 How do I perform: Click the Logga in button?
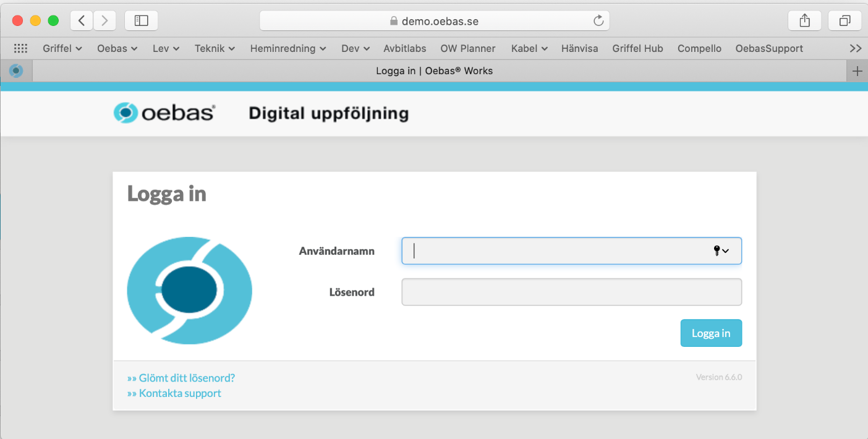click(x=711, y=333)
